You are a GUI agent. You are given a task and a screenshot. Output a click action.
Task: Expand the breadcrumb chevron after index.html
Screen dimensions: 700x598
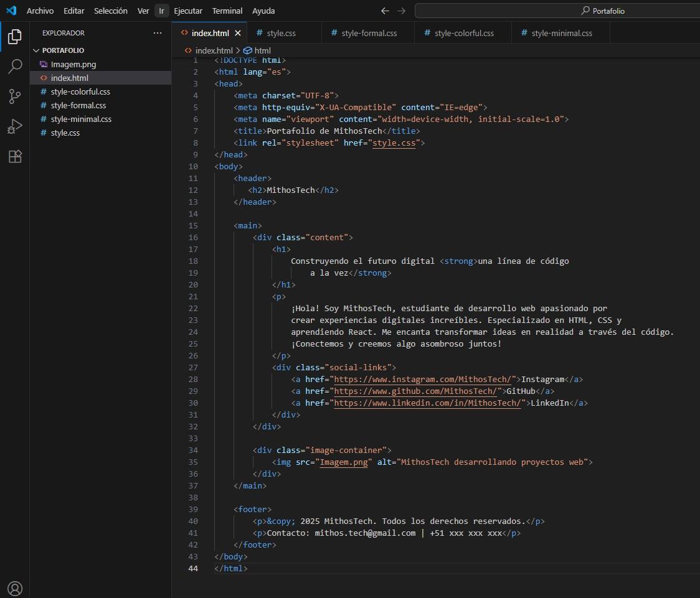coord(238,50)
